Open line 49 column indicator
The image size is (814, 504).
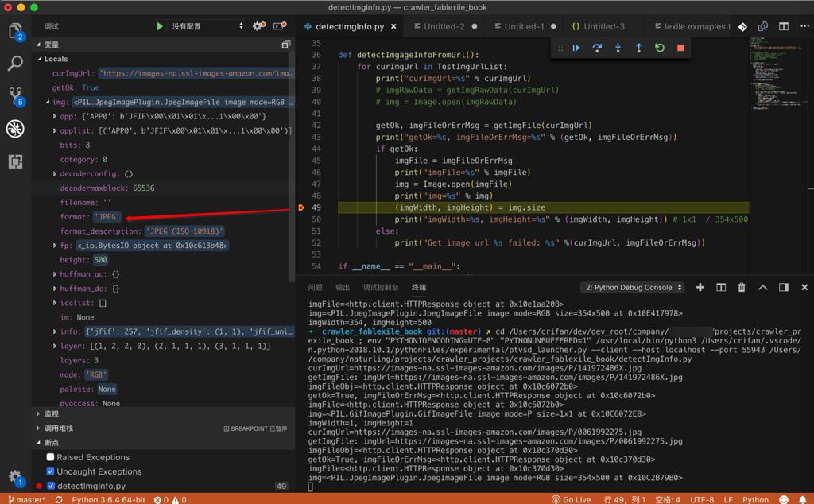[625, 499]
